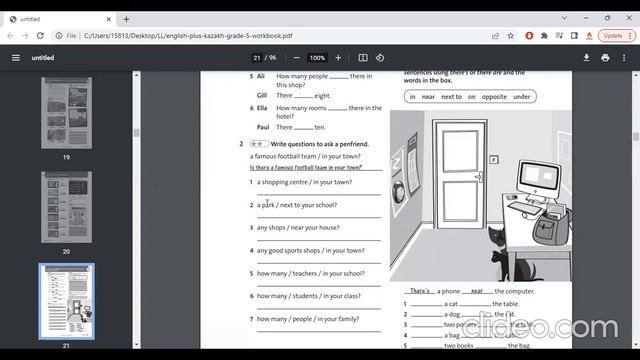
Task: Open PDF viewer more actions menu
Action: tap(624, 58)
